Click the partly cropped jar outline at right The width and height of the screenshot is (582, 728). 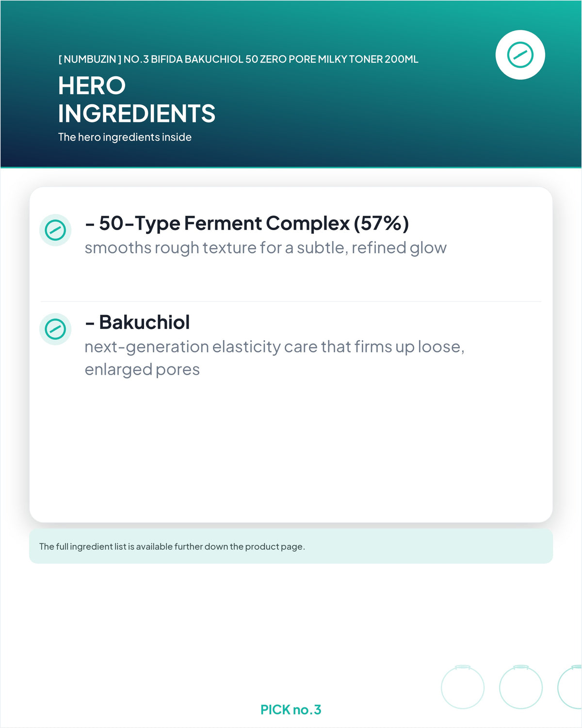(570, 687)
